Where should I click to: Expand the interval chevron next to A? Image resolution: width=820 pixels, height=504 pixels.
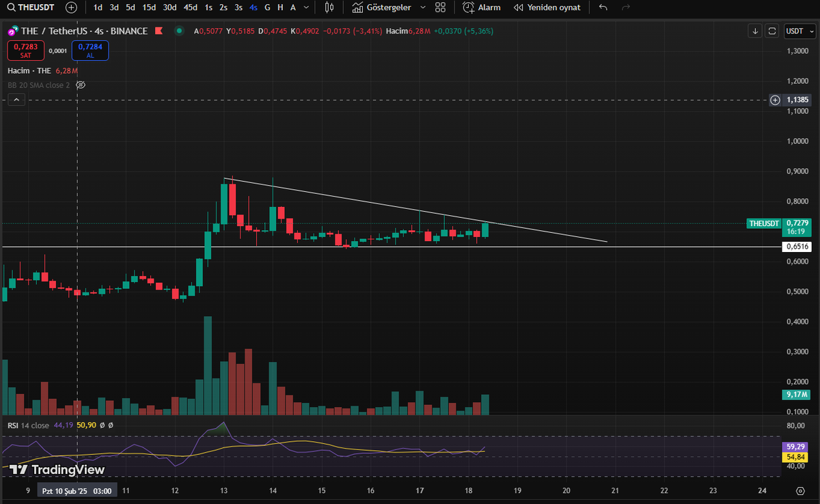pyautogui.click(x=305, y=8)
